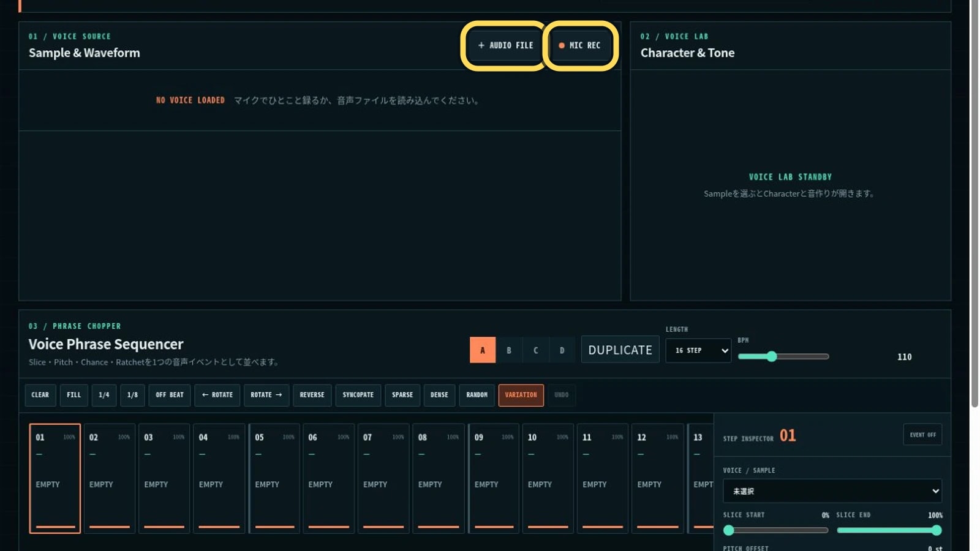Click the VOICE LAB STANDBY text
Screen dimensions: 980x551
(790, 177)
